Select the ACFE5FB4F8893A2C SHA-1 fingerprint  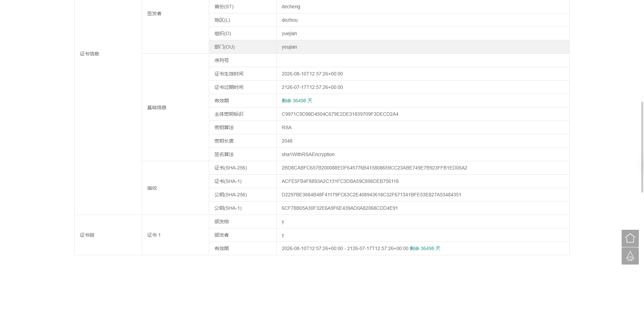[x=340, y=181]
